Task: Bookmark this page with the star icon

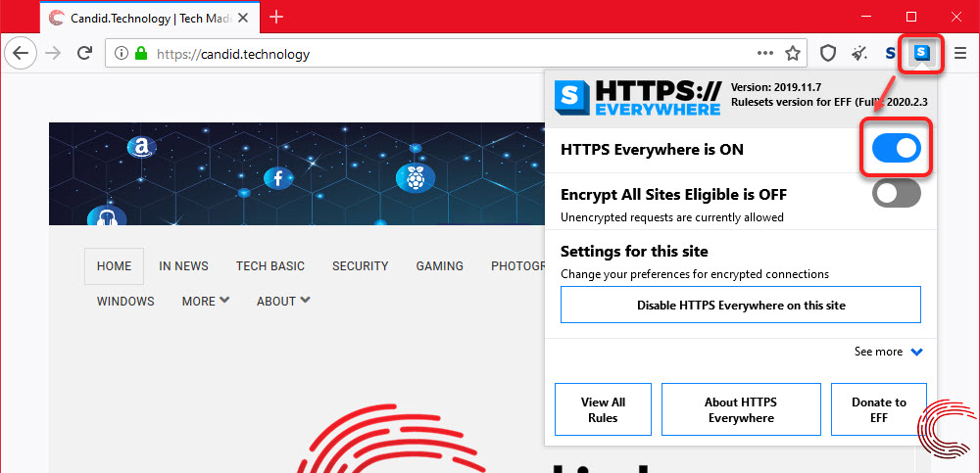Action: click(793, 54)
